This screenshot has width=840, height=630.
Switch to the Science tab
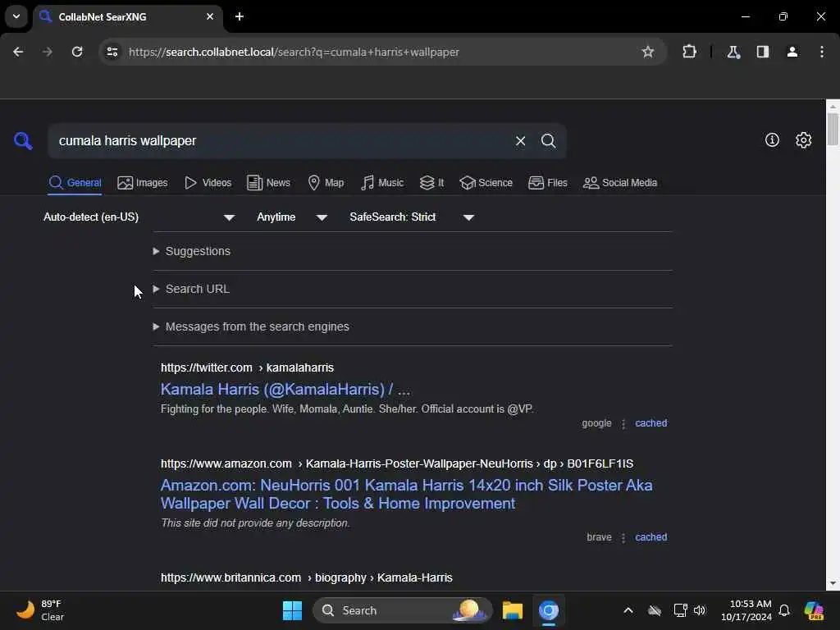pos(486,183)
